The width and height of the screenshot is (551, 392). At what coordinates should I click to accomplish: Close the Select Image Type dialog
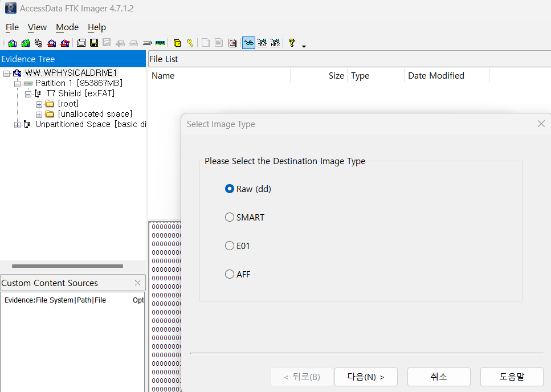[x=541, y=124]
